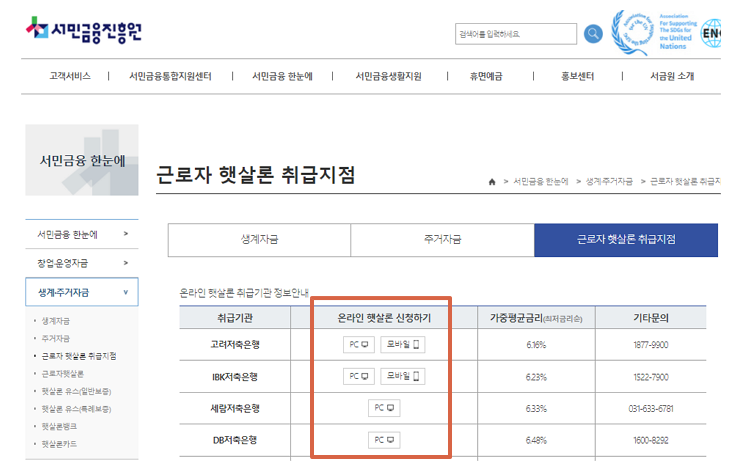Go to home via breadcrumb house icon
The width and height of the screenshot is (734, 468).
(x=492, y=182)
